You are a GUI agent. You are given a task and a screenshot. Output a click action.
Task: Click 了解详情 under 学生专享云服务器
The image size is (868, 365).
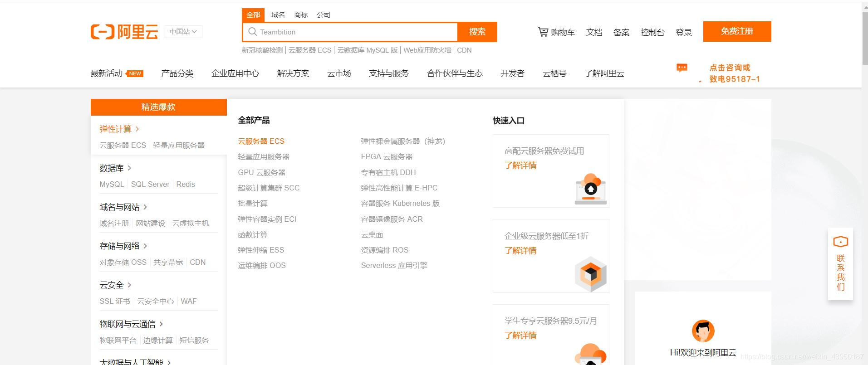(520, 336)
